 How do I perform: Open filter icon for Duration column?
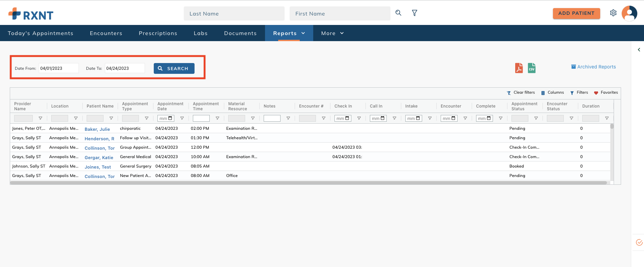pos(607,118)
